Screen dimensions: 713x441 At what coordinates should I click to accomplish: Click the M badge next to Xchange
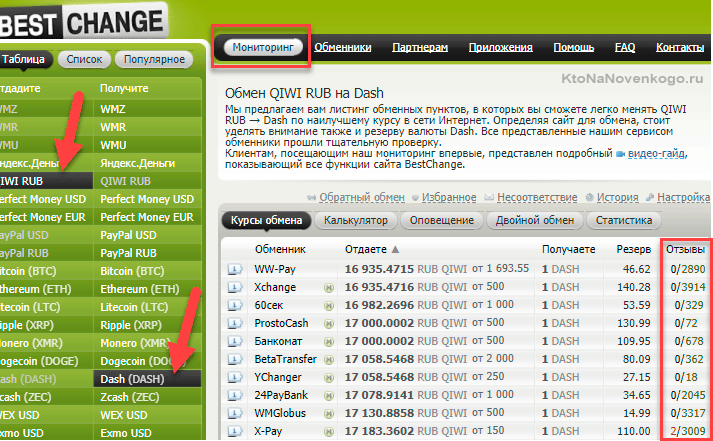[329, 288]
